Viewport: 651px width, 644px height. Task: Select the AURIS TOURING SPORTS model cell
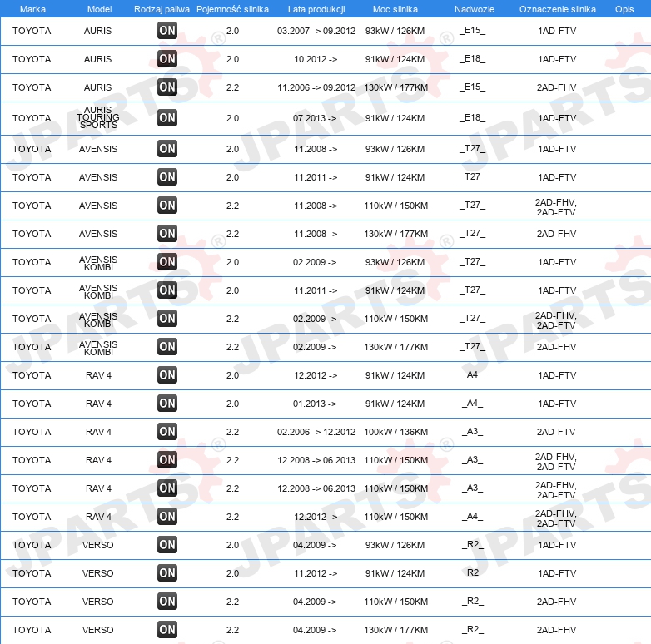[98, 117]
